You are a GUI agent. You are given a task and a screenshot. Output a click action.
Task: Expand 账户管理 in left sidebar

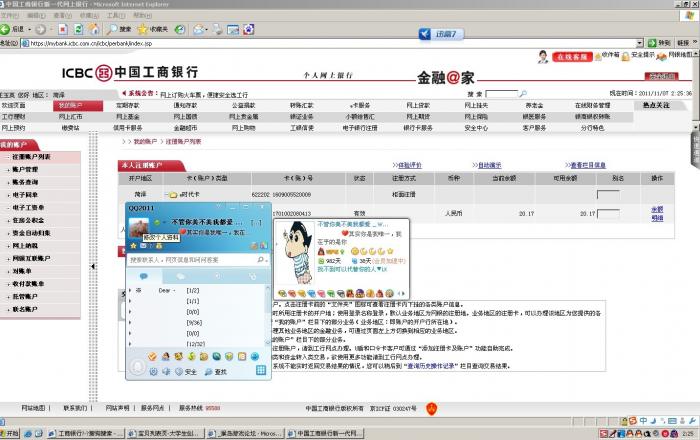(25, 170)
